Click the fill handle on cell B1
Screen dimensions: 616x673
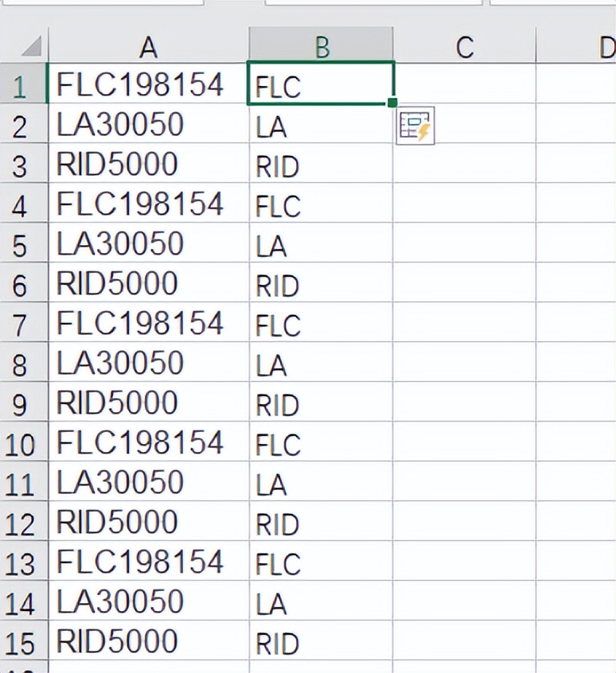tap(392, 103)
